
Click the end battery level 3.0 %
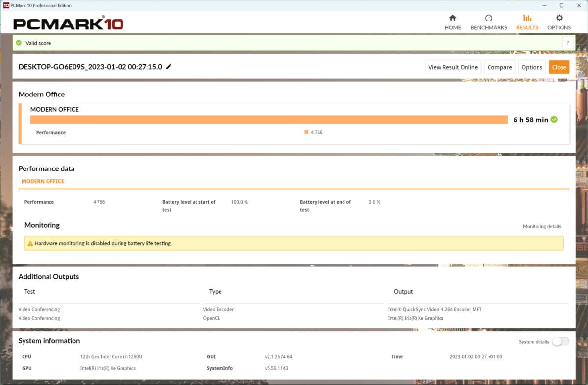374,202
